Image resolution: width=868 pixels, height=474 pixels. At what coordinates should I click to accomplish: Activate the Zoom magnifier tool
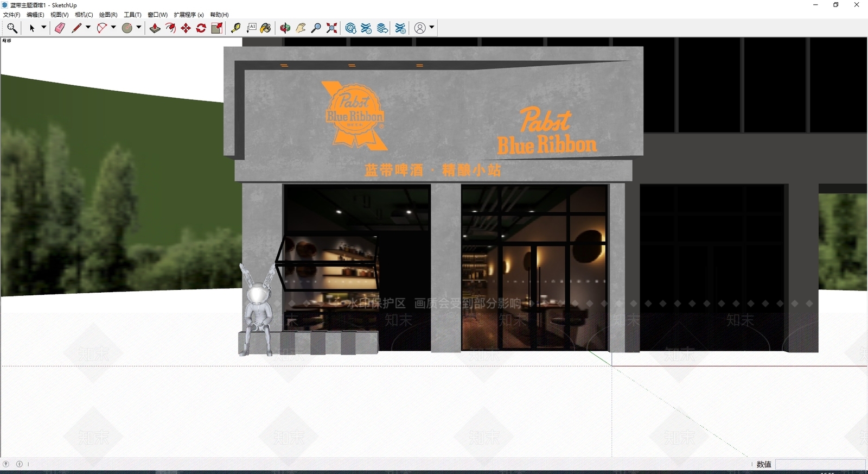316,28
